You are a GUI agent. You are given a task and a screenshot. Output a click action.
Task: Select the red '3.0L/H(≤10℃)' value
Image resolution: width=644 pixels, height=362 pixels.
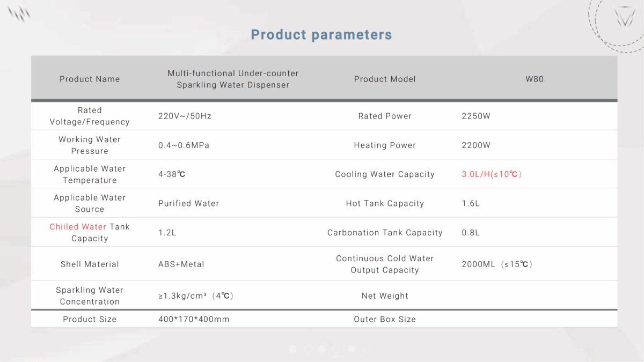coord(492,174)
